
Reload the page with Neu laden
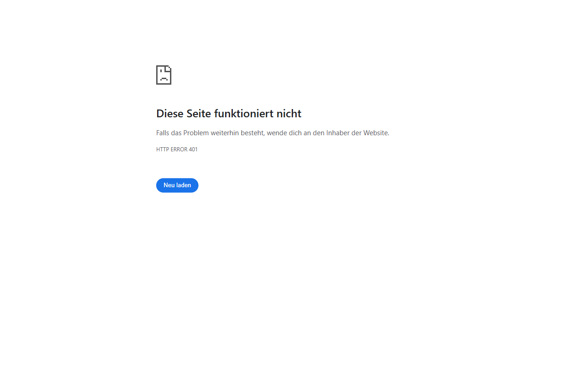tap(177, 185)
